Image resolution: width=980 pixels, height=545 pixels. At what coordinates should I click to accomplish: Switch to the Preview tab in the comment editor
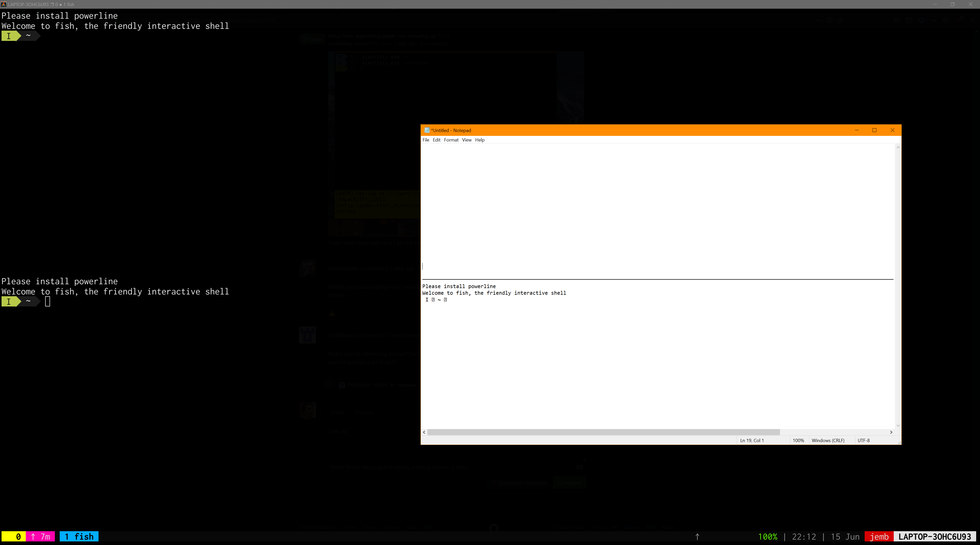click(364, 412)
